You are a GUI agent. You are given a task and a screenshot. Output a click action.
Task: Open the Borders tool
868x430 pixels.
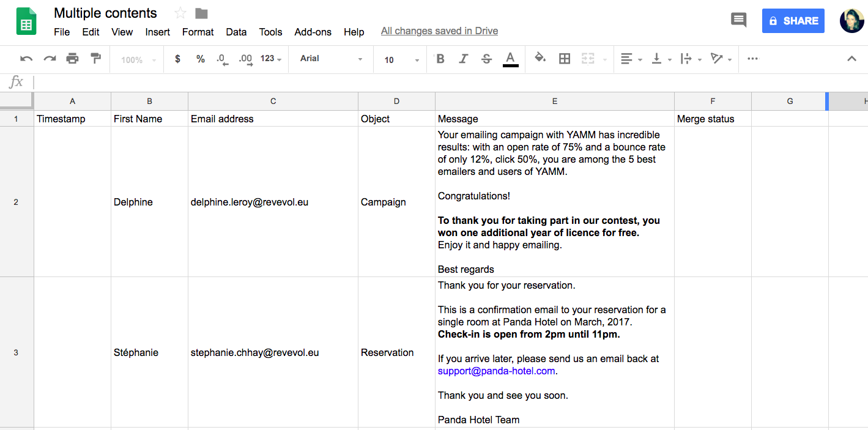click(x=565, y=59)
